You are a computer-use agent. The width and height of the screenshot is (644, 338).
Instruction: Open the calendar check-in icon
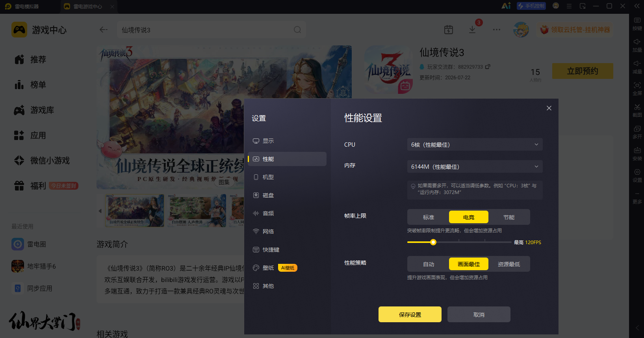[x=449, y=30]
